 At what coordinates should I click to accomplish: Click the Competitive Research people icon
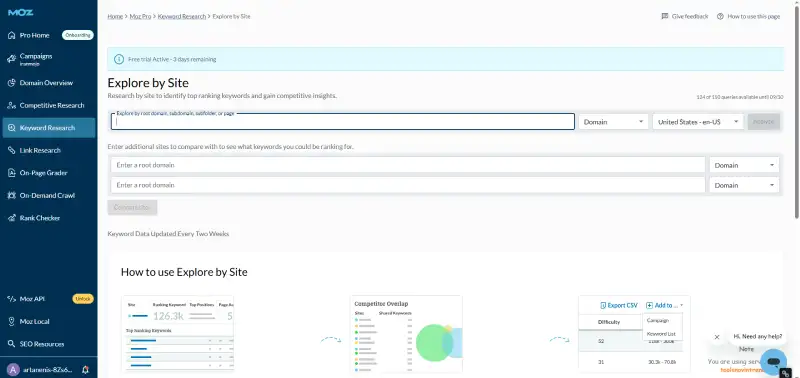coord(12,105)
